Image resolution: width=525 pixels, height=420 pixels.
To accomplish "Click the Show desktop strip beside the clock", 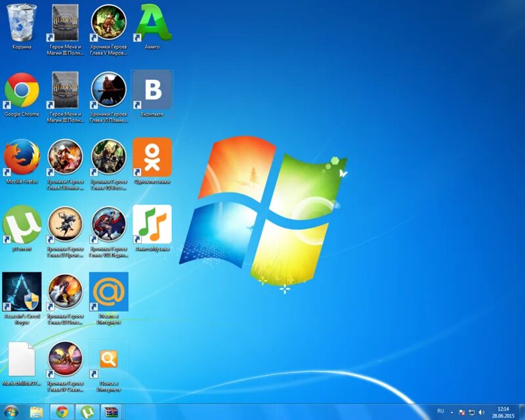I will pos(521,412).
